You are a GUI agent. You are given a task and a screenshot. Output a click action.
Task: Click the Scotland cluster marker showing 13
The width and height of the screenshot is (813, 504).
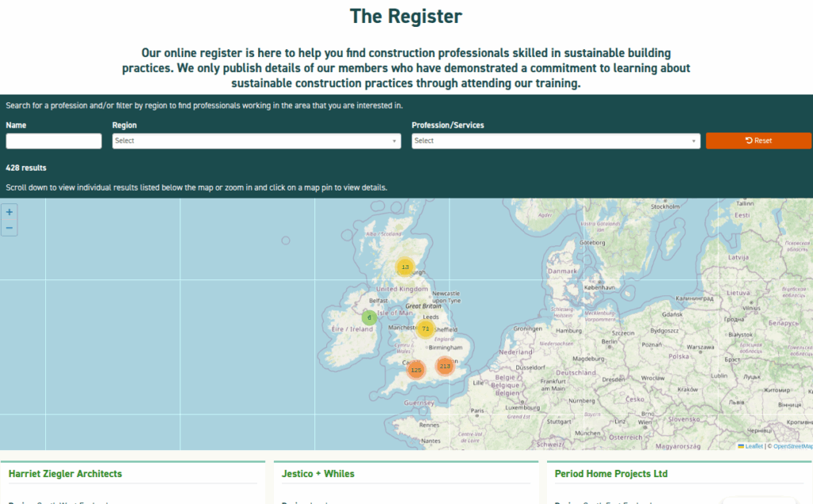(x=405, y=267)
